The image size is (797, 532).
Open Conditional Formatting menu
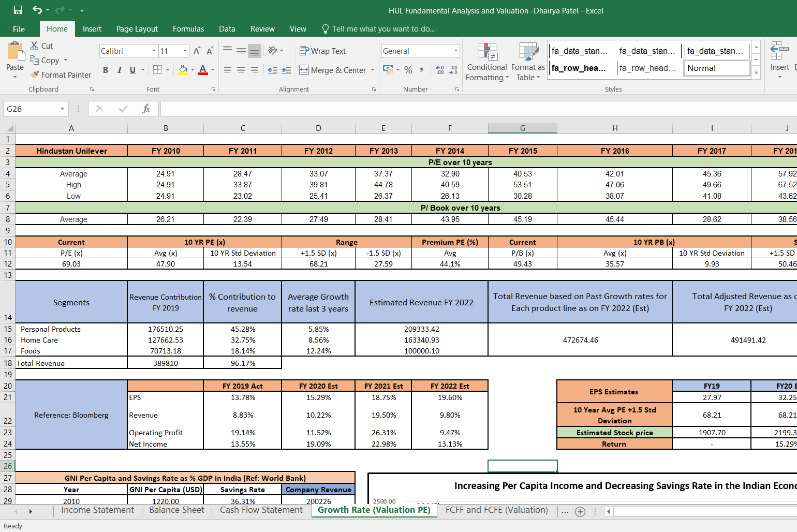pyautogui.click(x=487, y=62)
